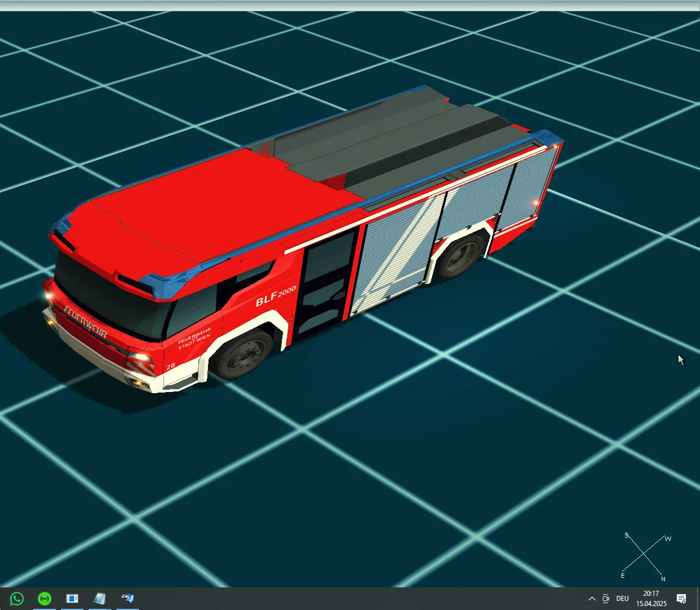Click the N label on the compass
This screenshot has width=700, height=610.
(663, 579)
